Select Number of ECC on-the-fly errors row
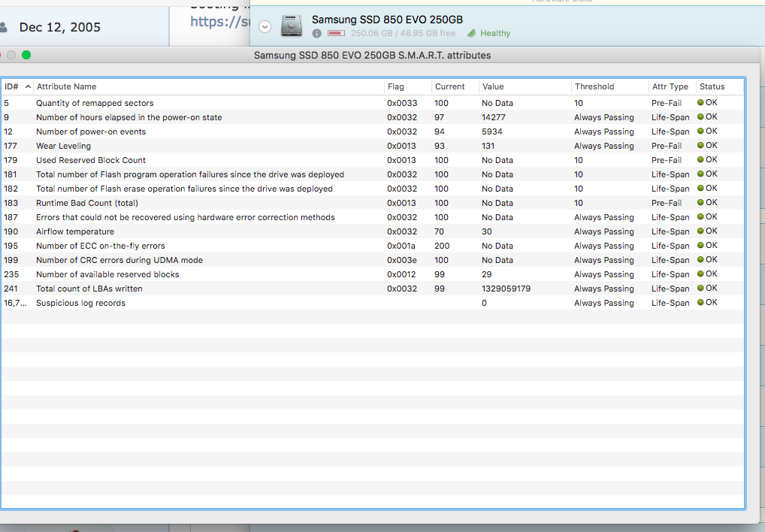This screenshot has width=765, height=532. click(x=373, y=246)
